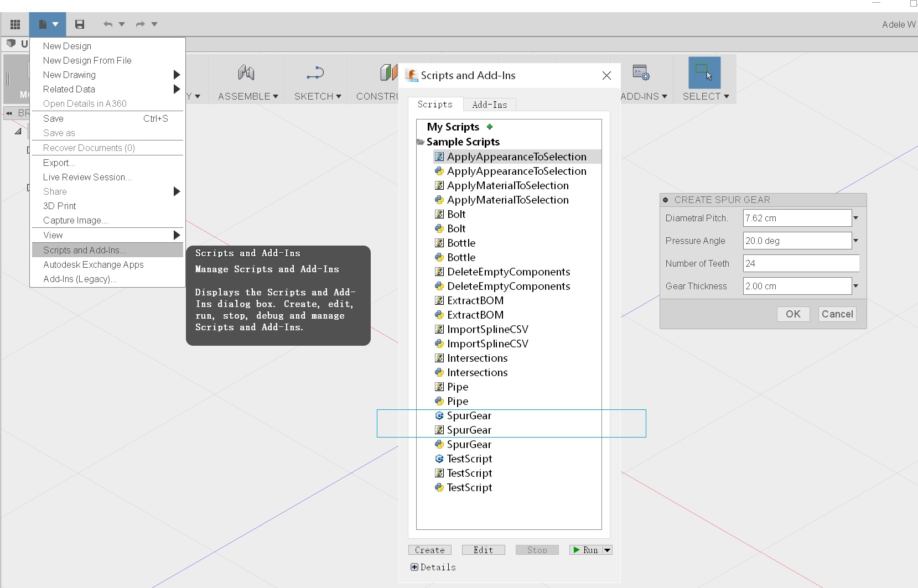The width and height of the screenshot is (918, 588).
Task: Select the ASSEMBLE toolbar icon
Action: pos(246,72)
